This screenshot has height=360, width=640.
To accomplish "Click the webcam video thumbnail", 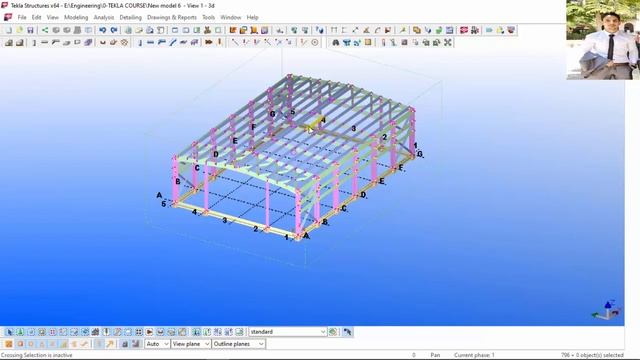I will point(603,40).
